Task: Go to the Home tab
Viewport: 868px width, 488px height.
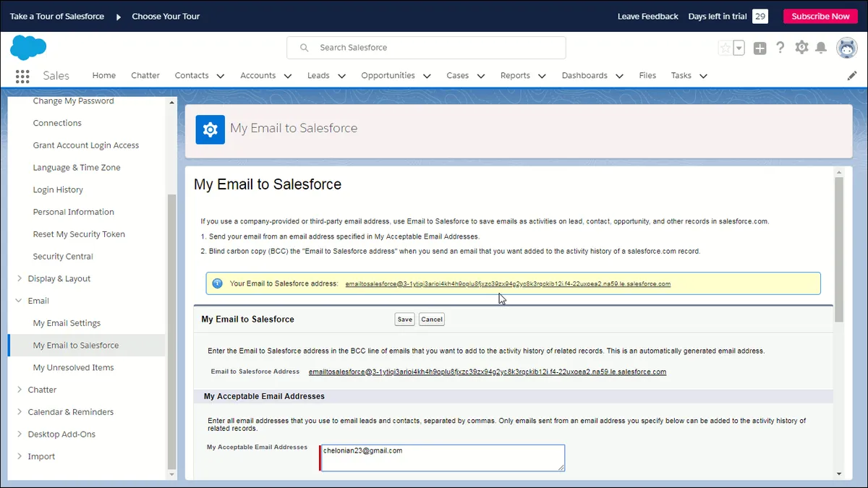Action: point(103,75)
